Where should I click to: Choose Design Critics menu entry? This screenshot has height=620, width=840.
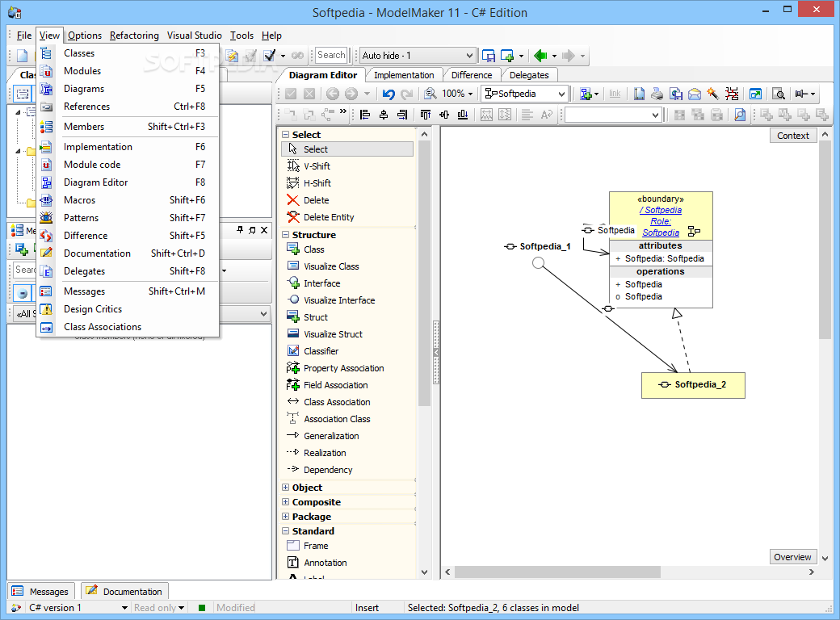(128, 309)
